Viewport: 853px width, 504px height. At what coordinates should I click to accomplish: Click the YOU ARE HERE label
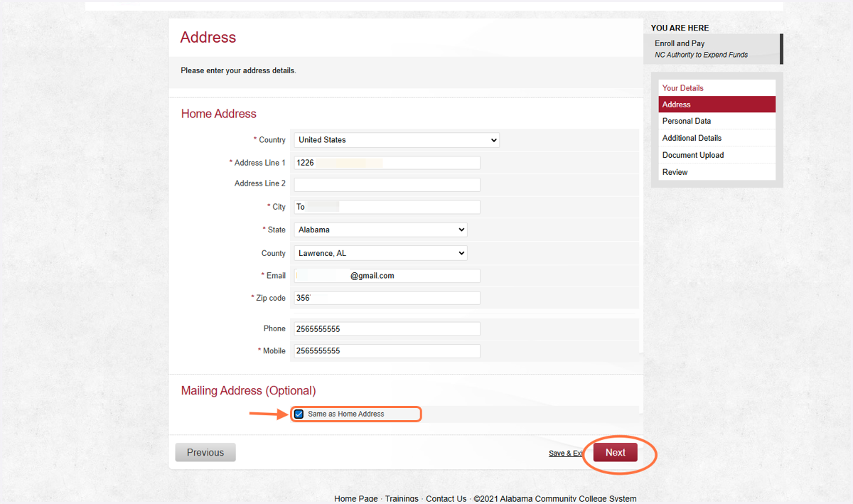point(680,28)
